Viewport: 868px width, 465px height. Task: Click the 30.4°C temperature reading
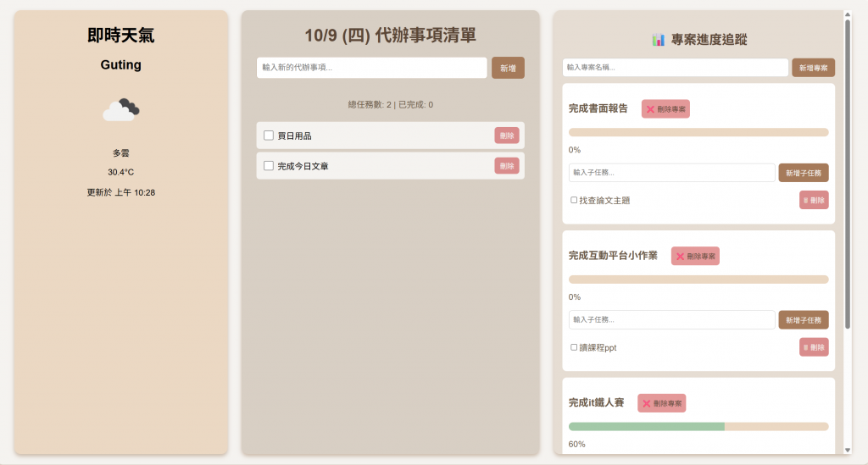pyautogui.click(x=120, y=172)
